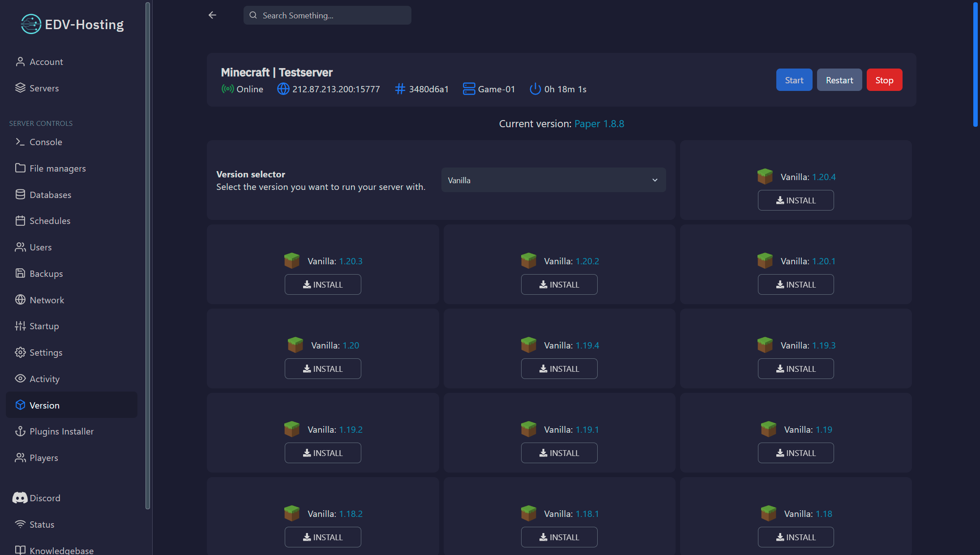Image resolution: width=980 pixels, height=555 pixels.
Task: Click the page's vertical scrollbar
Action: coord(976,65)
